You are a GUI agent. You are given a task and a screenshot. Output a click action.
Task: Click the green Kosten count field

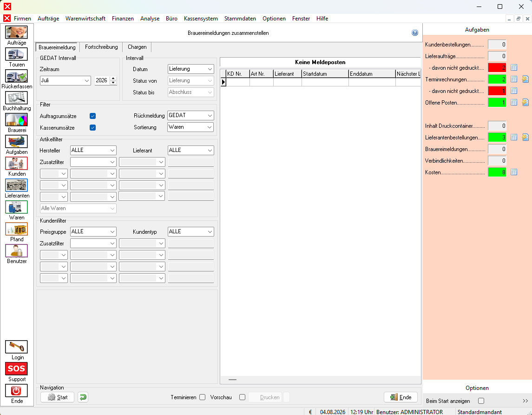click(497, 172)
